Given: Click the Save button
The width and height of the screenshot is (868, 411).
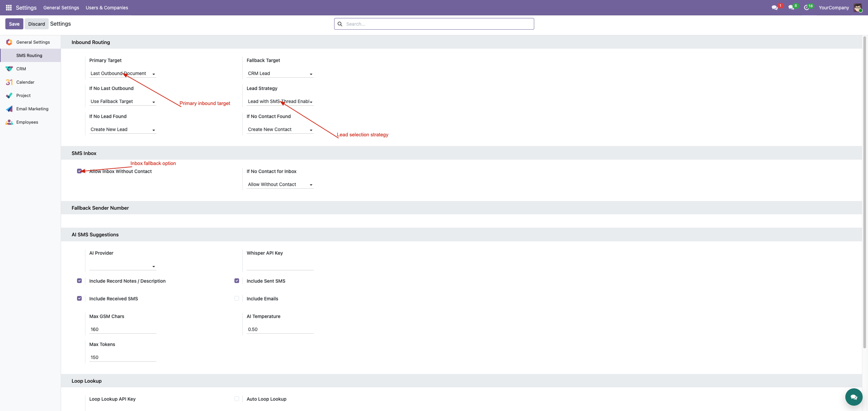Looking at the screenshot, I should click(x=14, y=24).
